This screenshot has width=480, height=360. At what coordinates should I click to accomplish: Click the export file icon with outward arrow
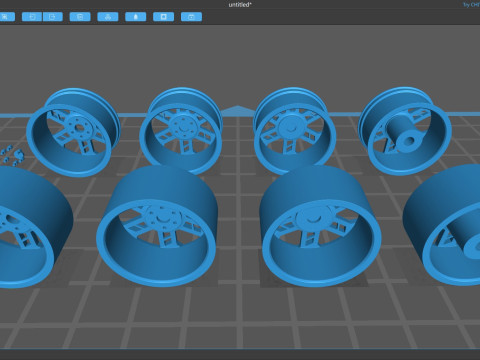[53, 17]
